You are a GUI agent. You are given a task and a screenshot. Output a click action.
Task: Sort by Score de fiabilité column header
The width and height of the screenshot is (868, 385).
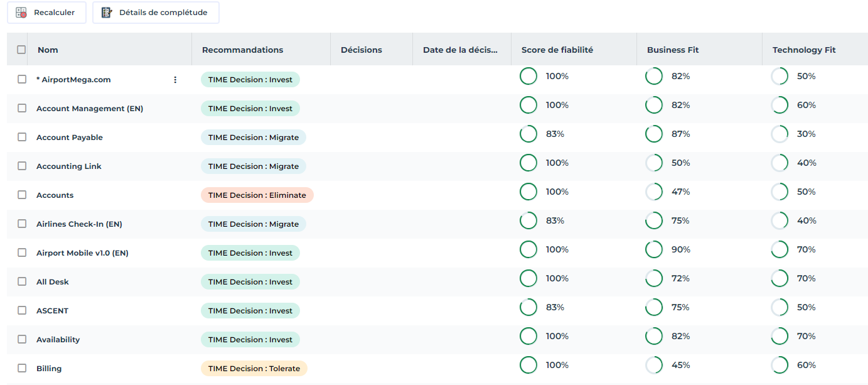(557, 50)
